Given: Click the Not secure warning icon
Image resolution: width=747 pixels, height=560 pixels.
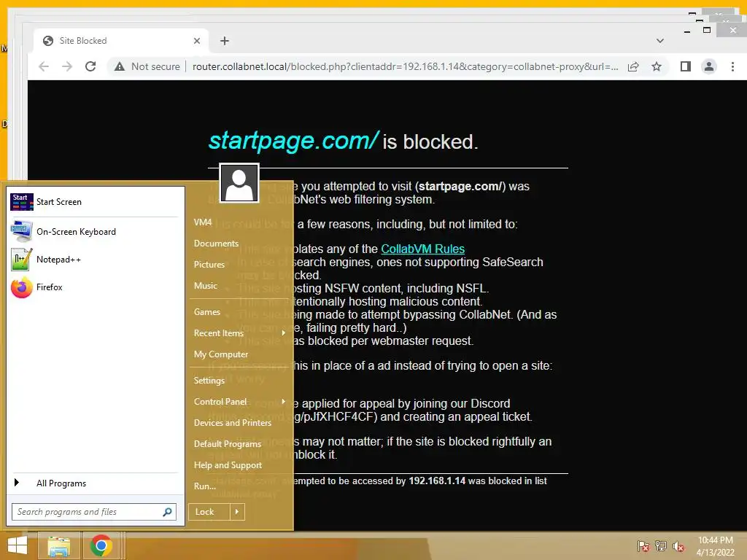Looking at the screenshot, I should click(120, 66).
